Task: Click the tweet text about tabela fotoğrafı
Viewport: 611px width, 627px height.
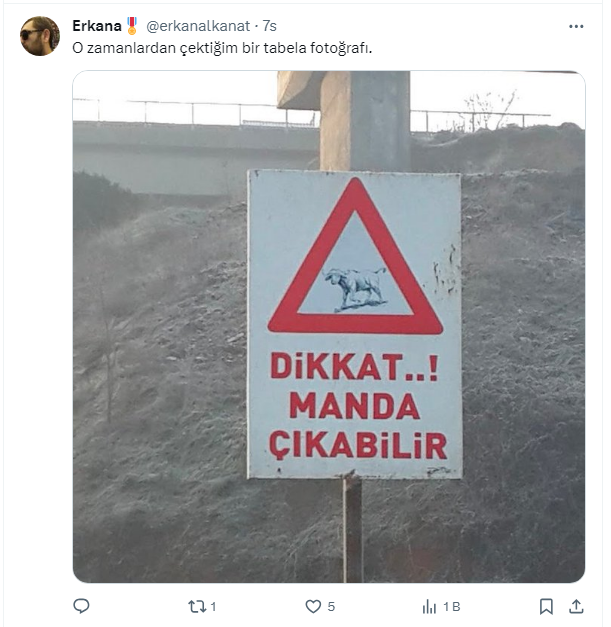Action: (x=222, y=48)
